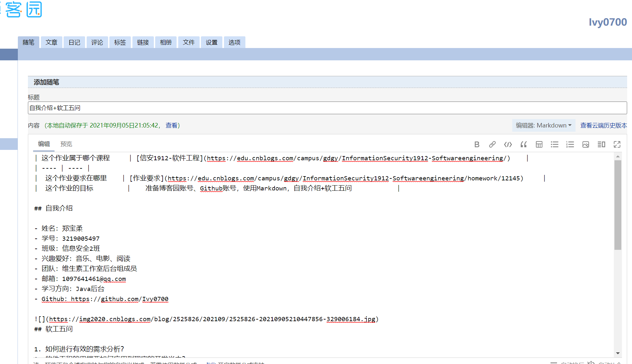Toggle fullscreen editor mode
Screen dimensions: 632x364
tap(617, 145)
